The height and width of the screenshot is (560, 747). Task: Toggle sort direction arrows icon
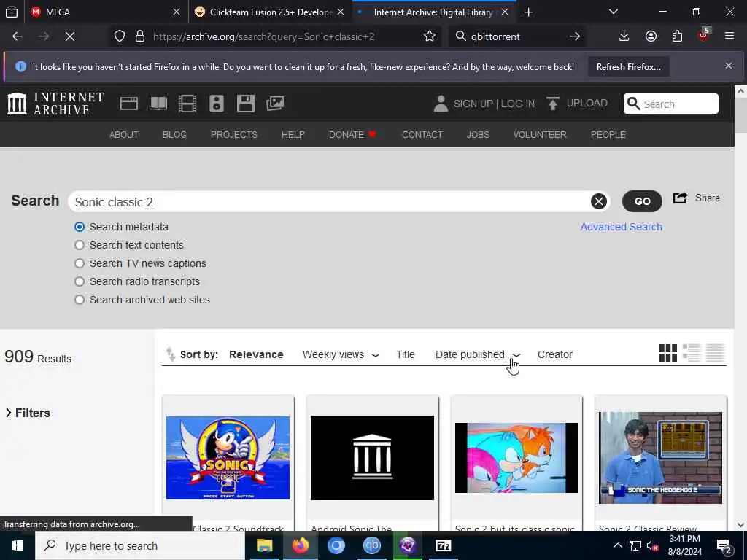pos(171,354)
